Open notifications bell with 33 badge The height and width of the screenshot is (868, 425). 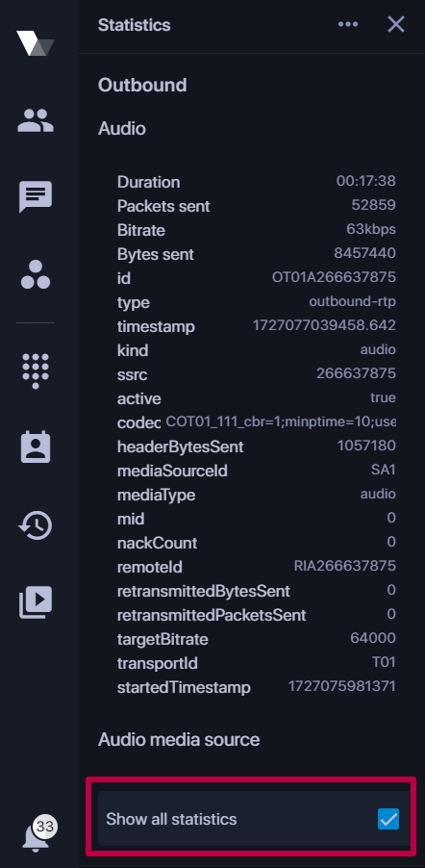(x=38, y=833)
